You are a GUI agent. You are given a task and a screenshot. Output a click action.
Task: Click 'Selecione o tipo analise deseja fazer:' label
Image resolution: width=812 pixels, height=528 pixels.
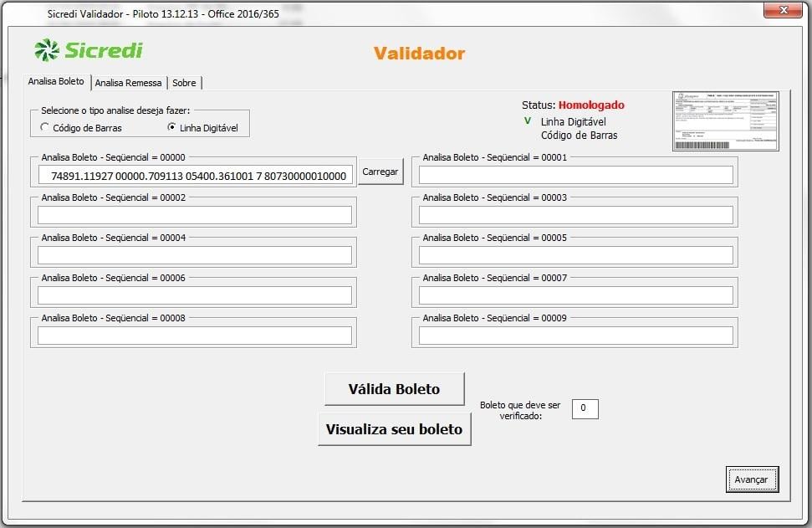click(x=115, y=110)
